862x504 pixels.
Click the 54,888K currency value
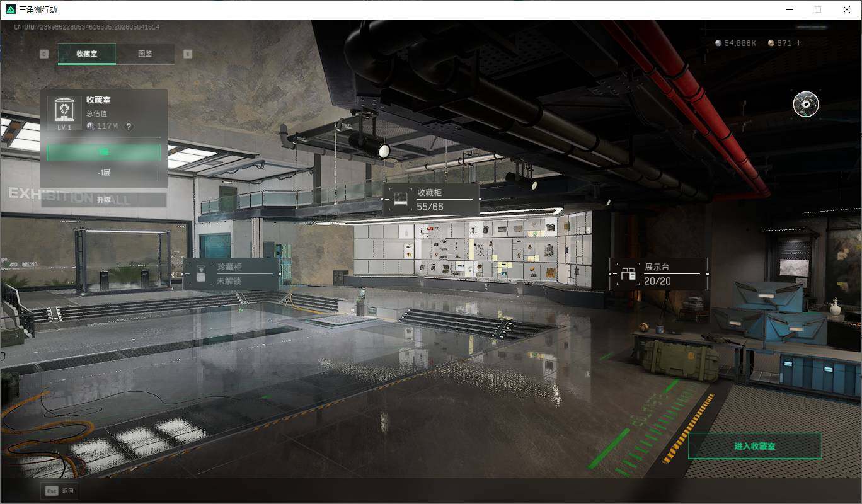click(740, 43)
